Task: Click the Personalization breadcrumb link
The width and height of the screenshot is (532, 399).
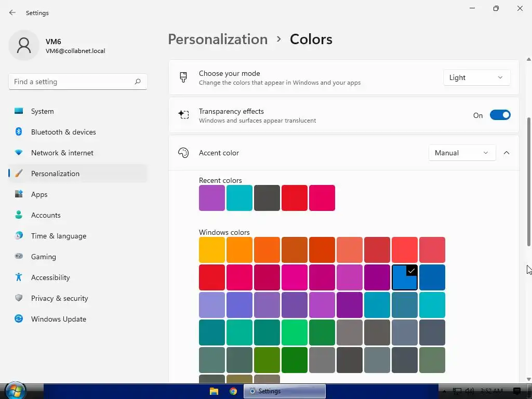Action: (x=218, y=39)
